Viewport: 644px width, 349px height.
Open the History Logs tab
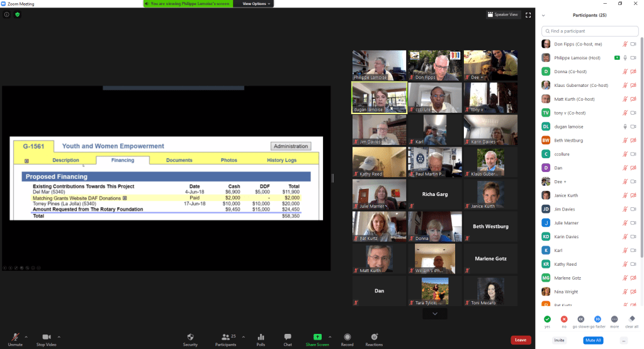coord(281,160)
